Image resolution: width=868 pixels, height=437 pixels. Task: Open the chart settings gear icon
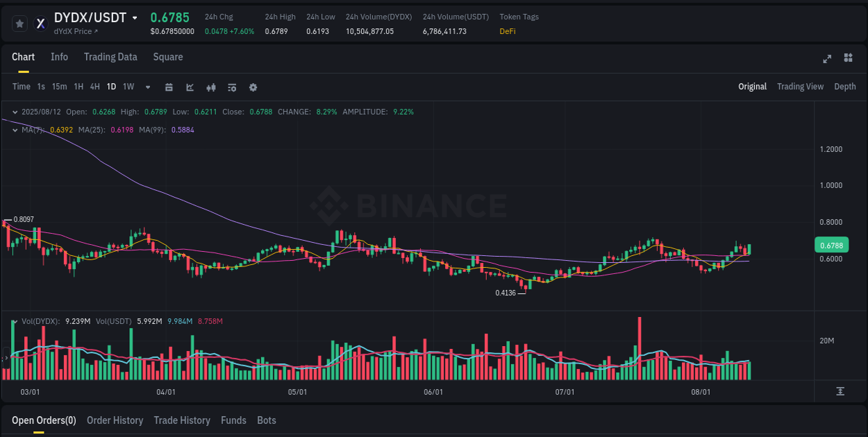253,87
